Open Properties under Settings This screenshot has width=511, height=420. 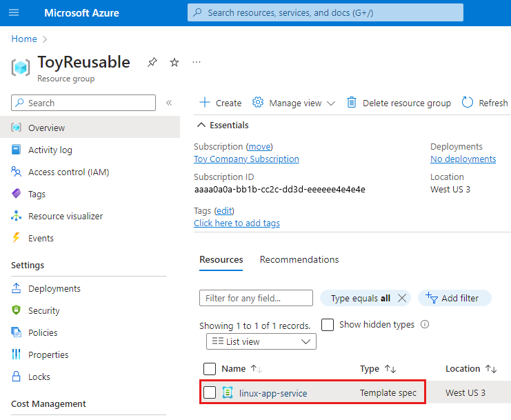coord(48,355)
